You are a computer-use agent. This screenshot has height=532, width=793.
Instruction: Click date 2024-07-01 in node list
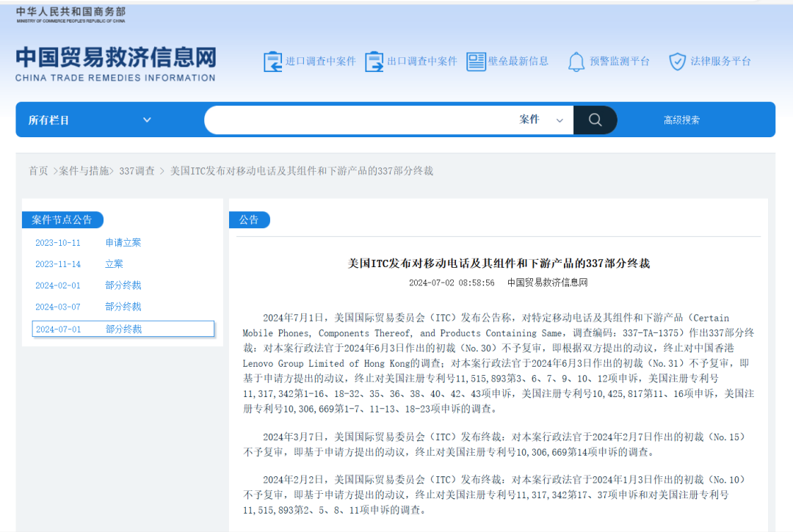click(x=58, y=329)
